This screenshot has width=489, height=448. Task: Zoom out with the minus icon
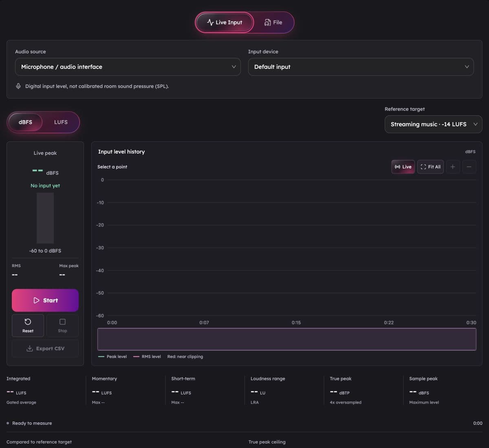click(x=469, y=167)
